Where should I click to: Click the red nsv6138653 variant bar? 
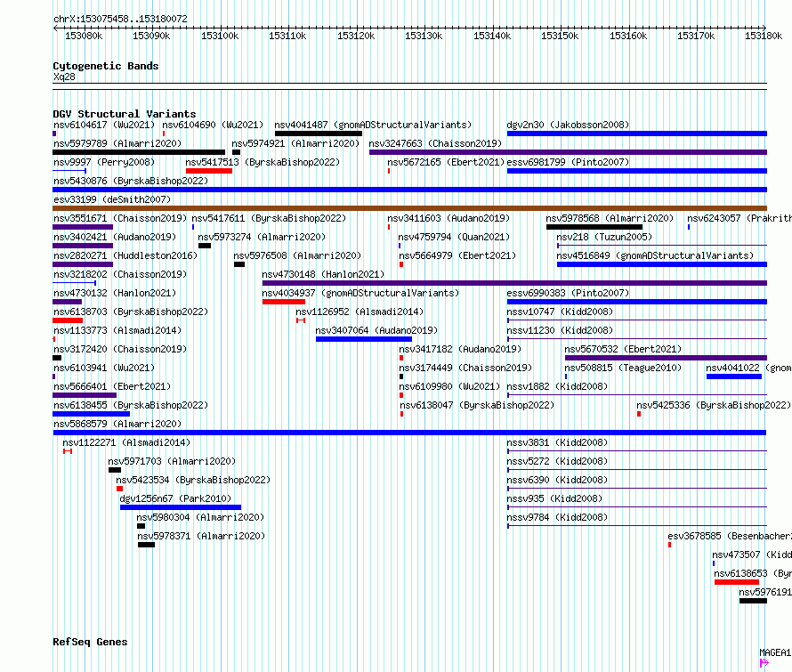pos(737,582)
